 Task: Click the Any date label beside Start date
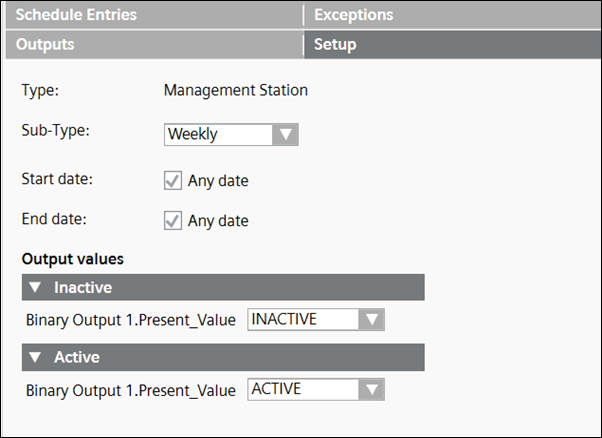pos(218,181)
